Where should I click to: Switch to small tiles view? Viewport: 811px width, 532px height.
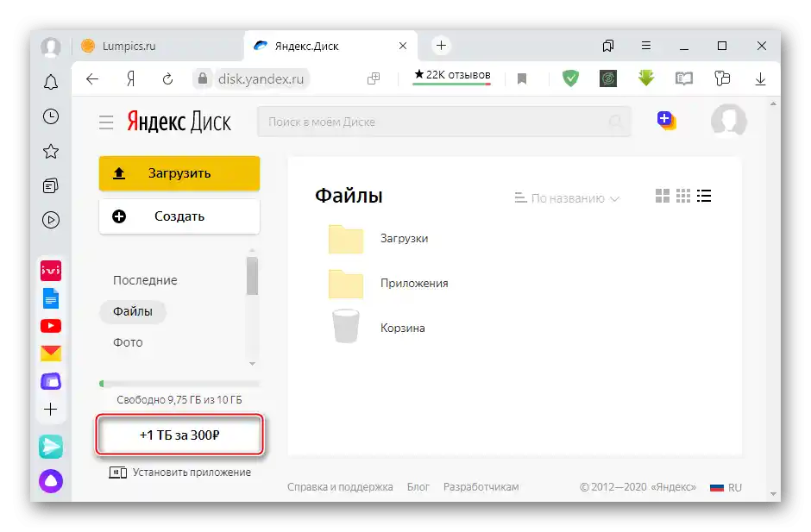point(683,196)
